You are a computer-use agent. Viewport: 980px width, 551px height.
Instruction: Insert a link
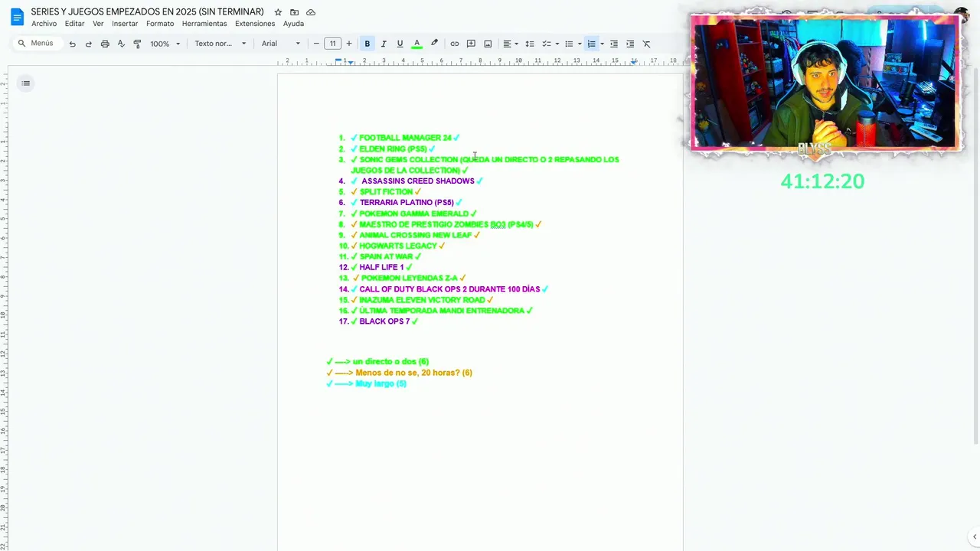pos(455,44)
